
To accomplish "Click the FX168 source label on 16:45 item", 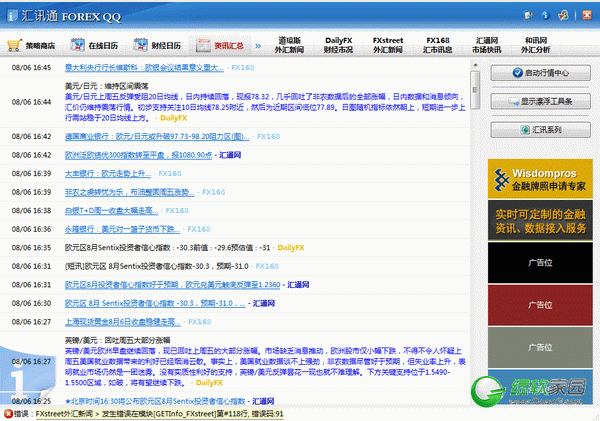I will pos(243,68).
